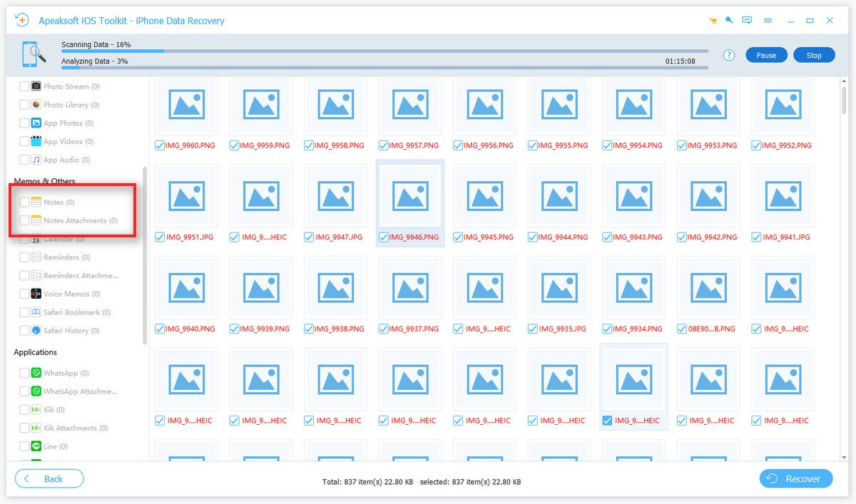
Task: Tick the Photo Stream checkbox
Action: tap(24, 86)
